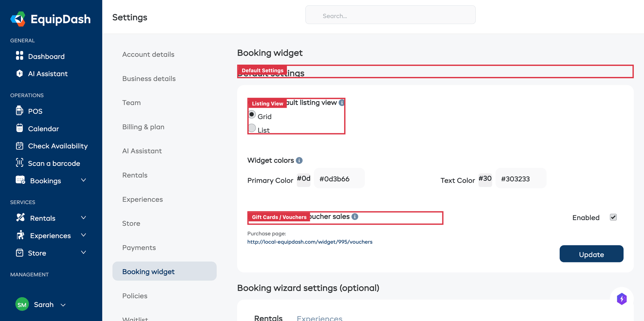Click the Rentals tools icon in sidebar
The width and height of the screenshot is (644, 321).
point(20,217)
